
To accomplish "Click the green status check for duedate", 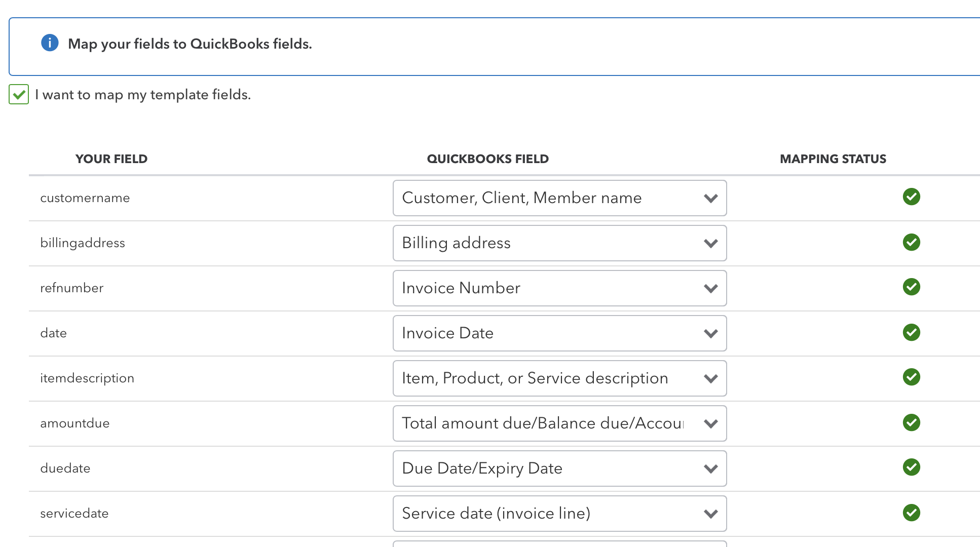I will [911, 467].
